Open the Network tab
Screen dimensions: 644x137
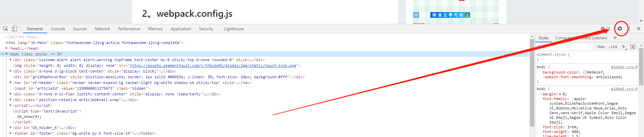tap(102, 29)
